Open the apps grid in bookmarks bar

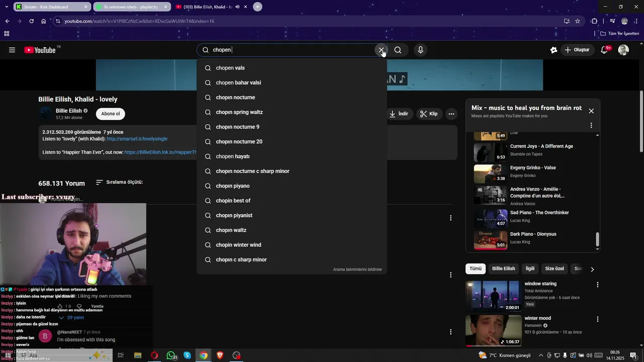[7, 34]
